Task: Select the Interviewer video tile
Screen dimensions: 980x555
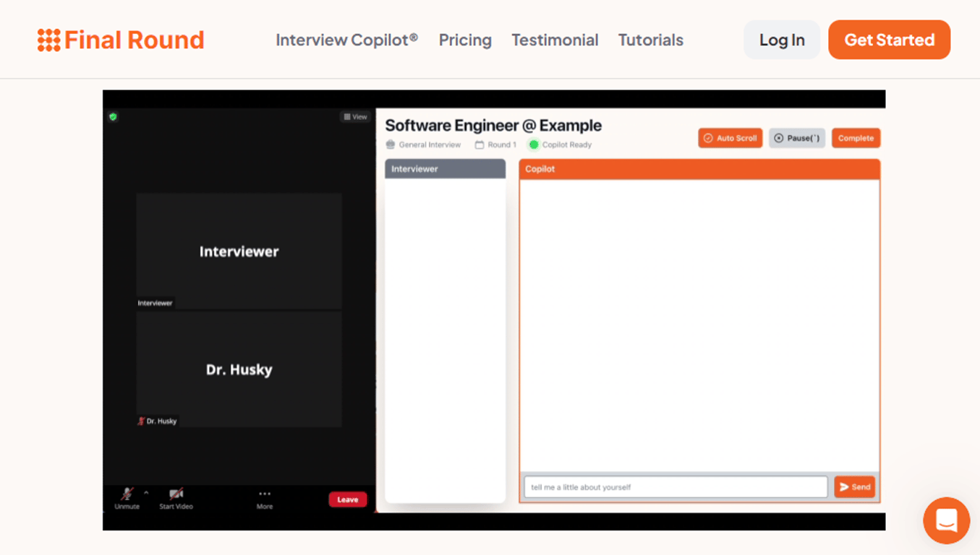Action: pyautogui.click(x=239, y=251)
